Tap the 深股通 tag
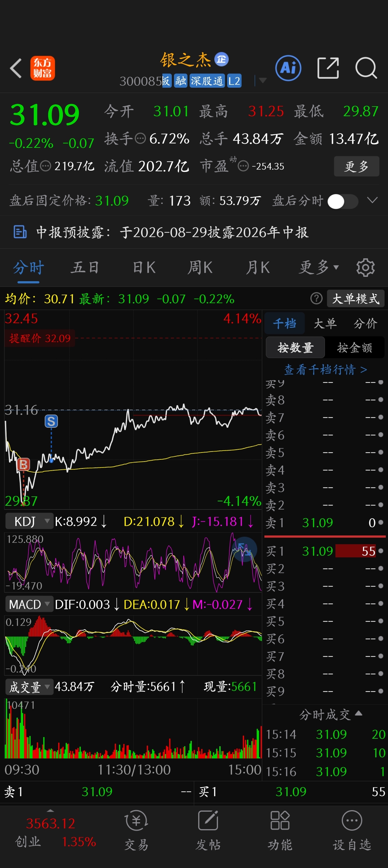388x868 pixels. tap(207, 81)
